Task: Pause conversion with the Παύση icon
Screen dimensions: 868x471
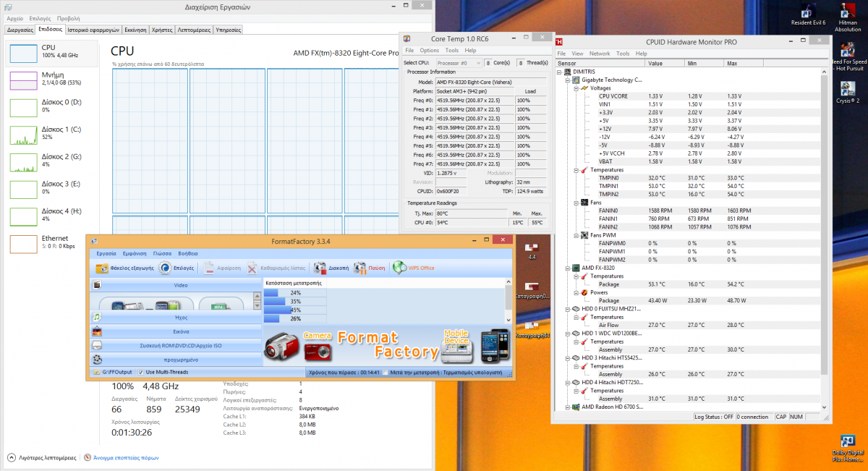Action: [360, 268]
